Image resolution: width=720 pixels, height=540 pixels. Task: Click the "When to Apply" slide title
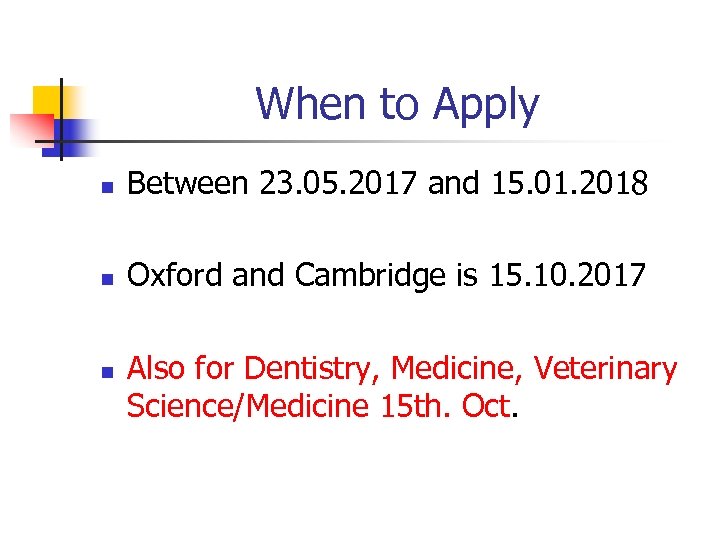coord(397,104)
